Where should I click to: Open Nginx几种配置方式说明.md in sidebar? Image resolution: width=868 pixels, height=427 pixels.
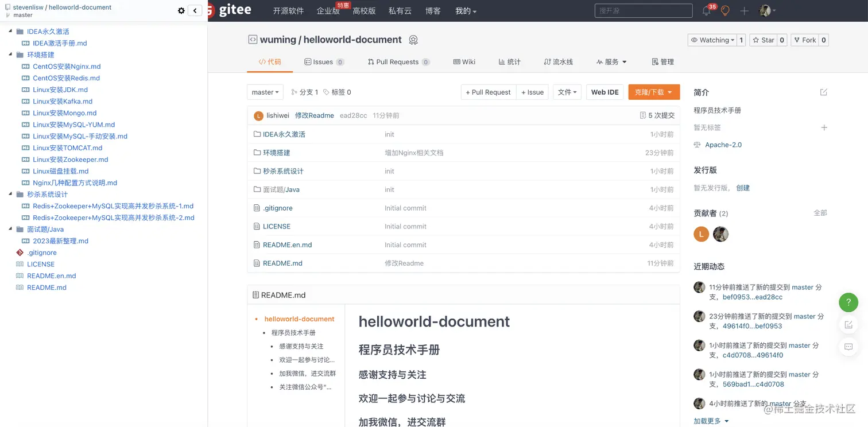coord(75,183)
